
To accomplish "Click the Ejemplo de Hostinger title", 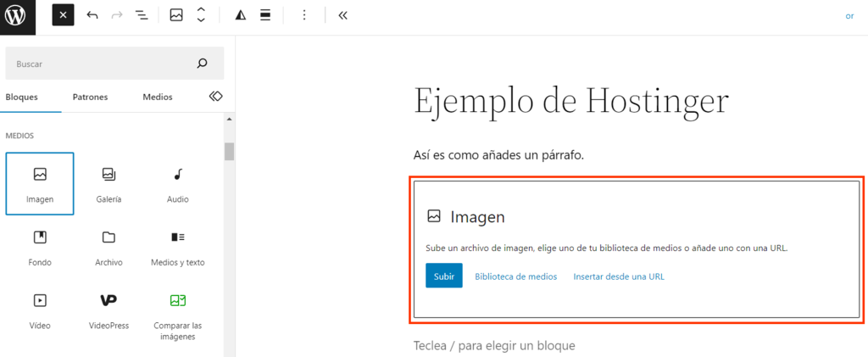I will click(x=570, y=103).
